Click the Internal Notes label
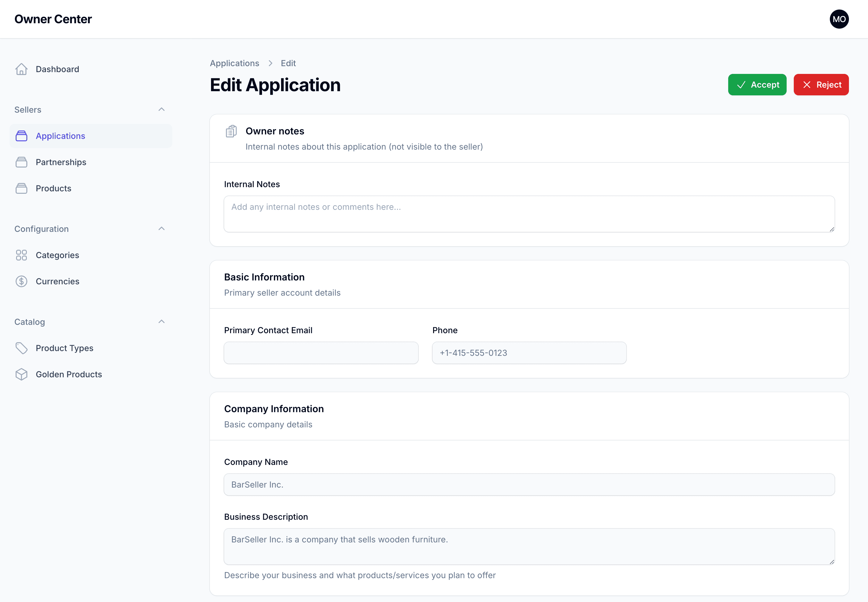This screenshot has width=868, height=602. [252, 184]
